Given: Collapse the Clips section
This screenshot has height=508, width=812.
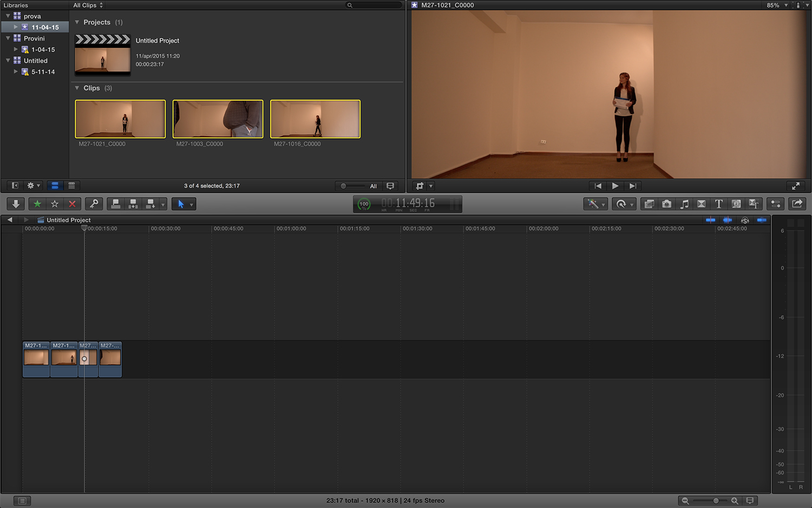Looking at the screenshot, I should tap(77, 88).
